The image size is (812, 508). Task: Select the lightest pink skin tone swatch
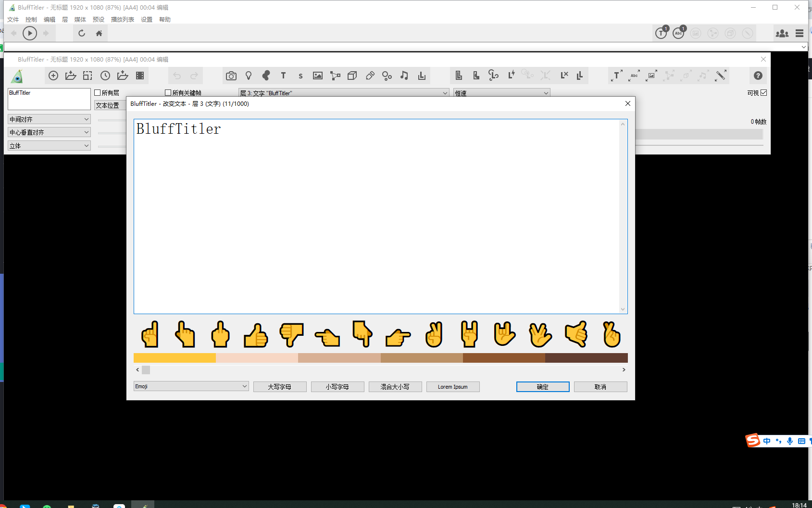tap(257, 358)
